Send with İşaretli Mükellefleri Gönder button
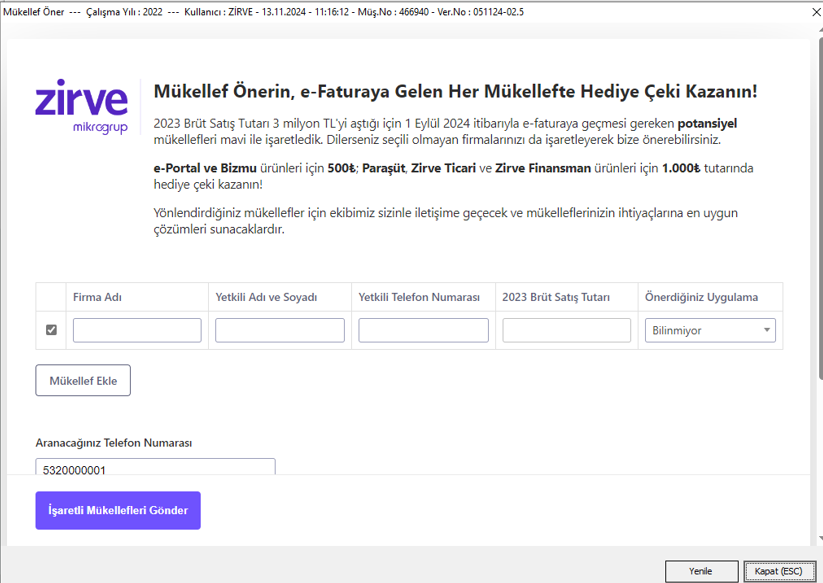 (118, 510)
